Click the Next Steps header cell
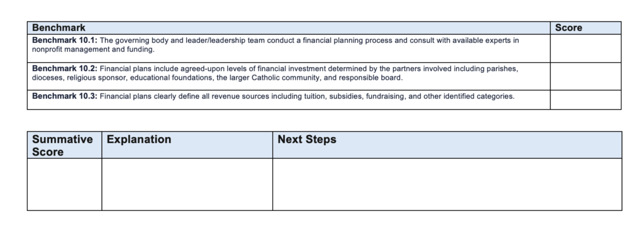Image resolution: width=644 pixels, height=228 pixels. [x=447, y=145]
